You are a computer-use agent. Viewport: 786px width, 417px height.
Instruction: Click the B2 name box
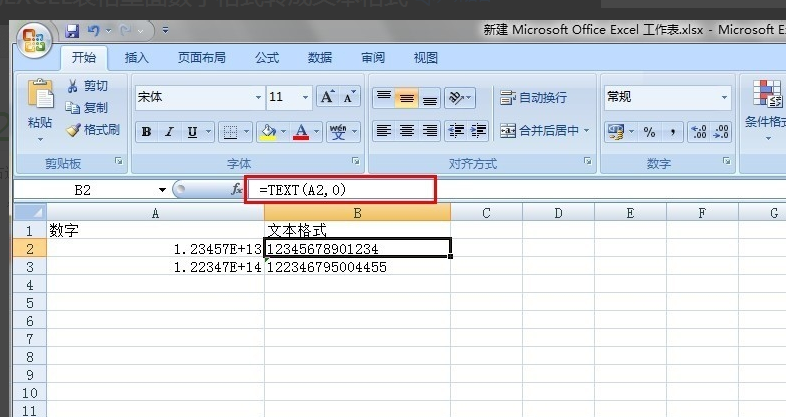(x=84, y=190)
